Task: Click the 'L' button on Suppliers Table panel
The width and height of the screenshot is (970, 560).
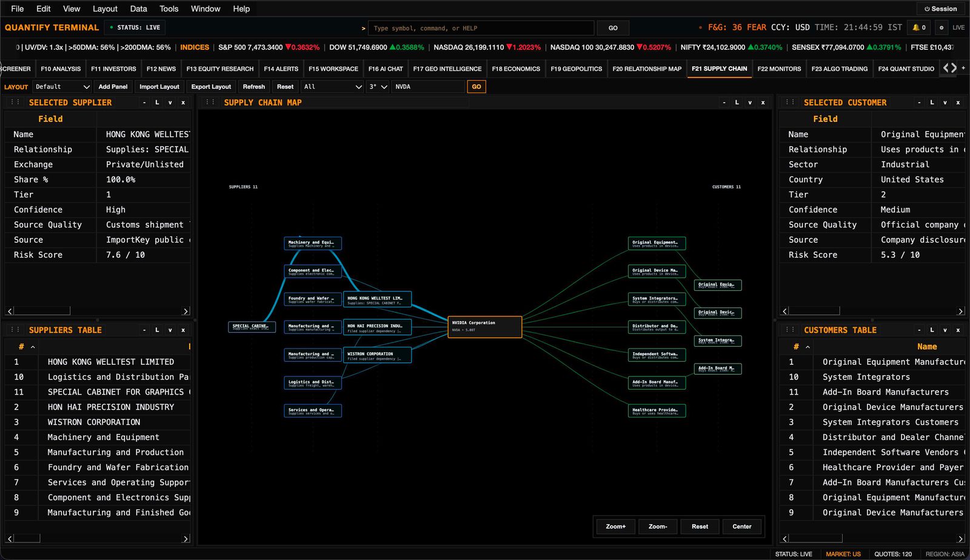Action: pyautogui.click(x=157, y=330)
